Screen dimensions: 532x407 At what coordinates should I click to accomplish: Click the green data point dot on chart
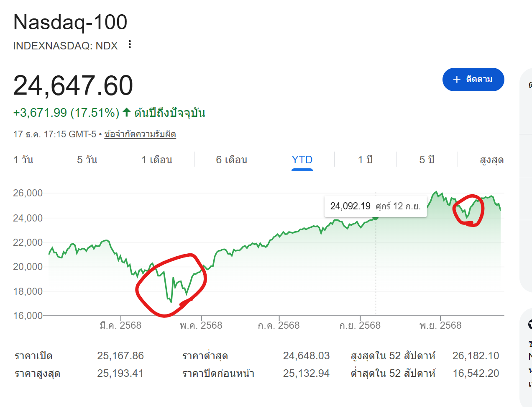tap(376, 217)
